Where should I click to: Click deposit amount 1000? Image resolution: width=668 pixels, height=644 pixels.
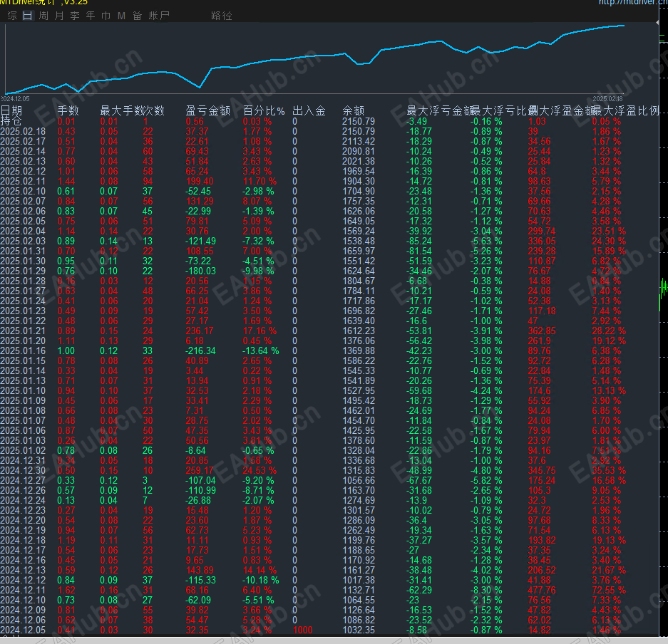(x=303, y=630)
